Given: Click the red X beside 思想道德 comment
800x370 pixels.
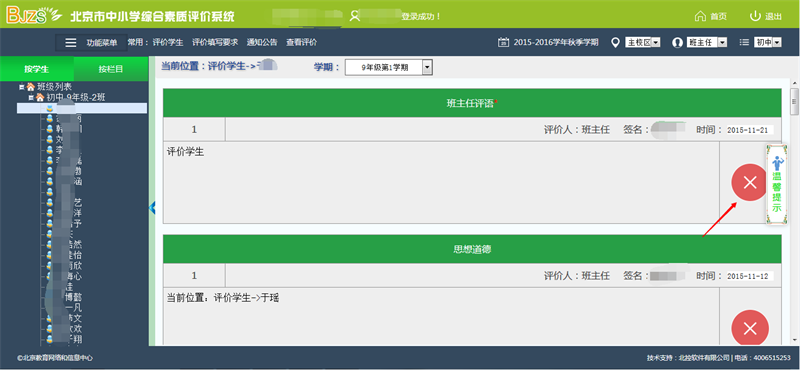Looking at the screenshot, I should coord(749,328).
